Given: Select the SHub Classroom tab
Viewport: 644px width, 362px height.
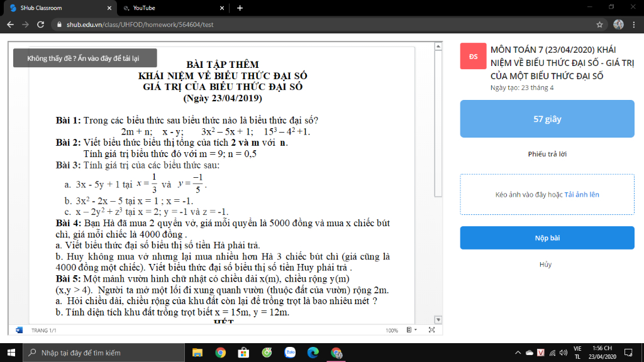Looking at the screenshot, I should point(60,8).
